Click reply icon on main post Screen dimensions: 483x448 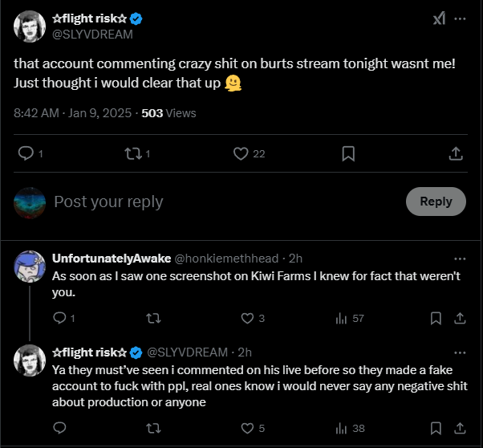[x=26, y=153]
